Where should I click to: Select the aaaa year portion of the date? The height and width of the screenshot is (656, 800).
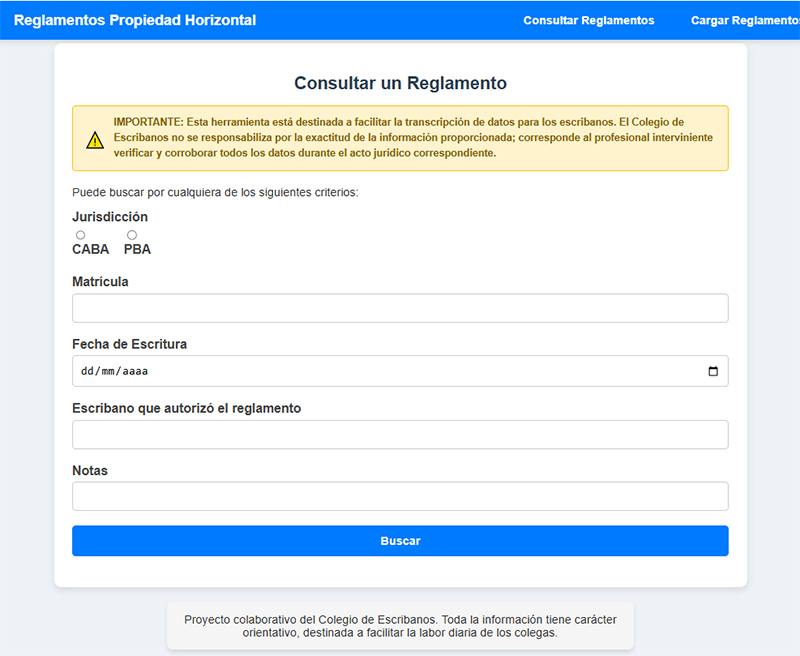[135, 371]
